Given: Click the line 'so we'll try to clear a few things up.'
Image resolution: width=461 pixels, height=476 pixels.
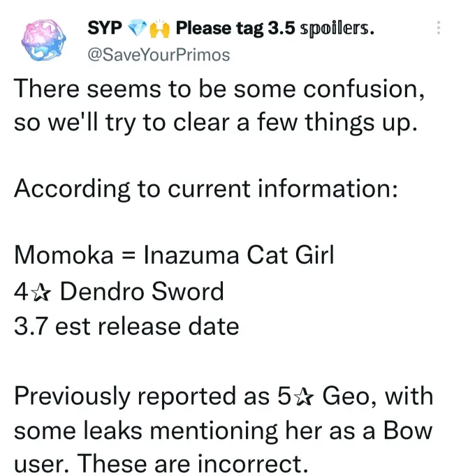Looking at the screenshot, I should click(x=216, y=123).
